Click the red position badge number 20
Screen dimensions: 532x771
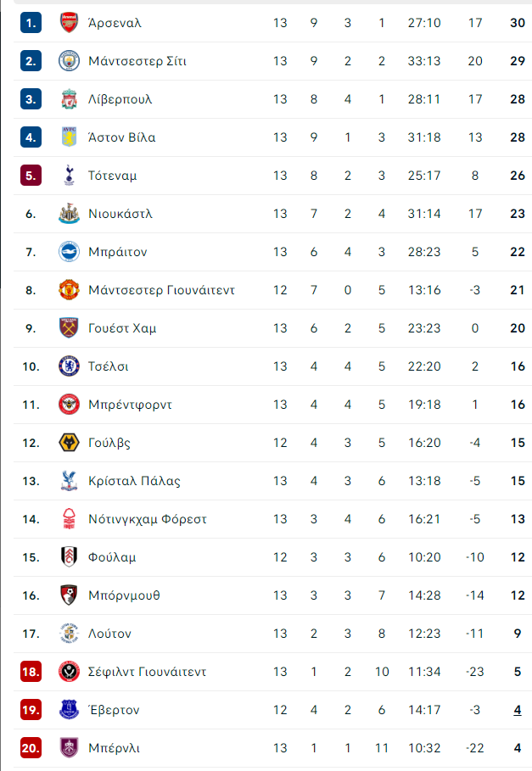(31, 748)
